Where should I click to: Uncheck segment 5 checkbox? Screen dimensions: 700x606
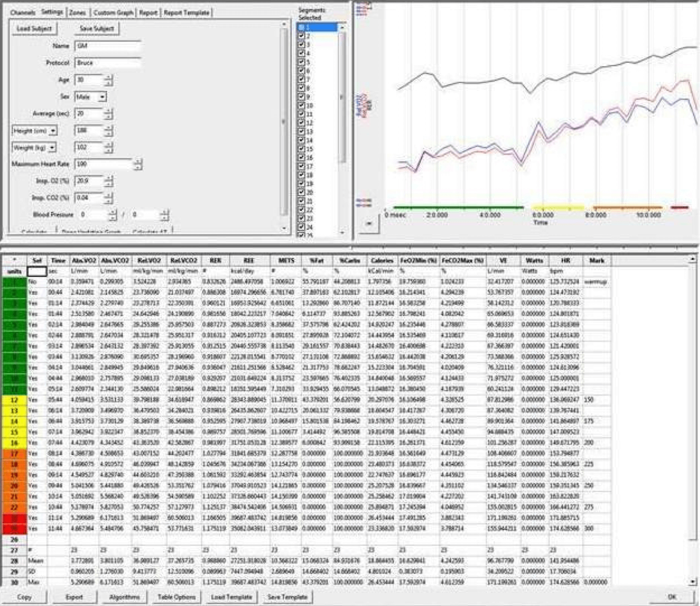[x=301, y=62]
